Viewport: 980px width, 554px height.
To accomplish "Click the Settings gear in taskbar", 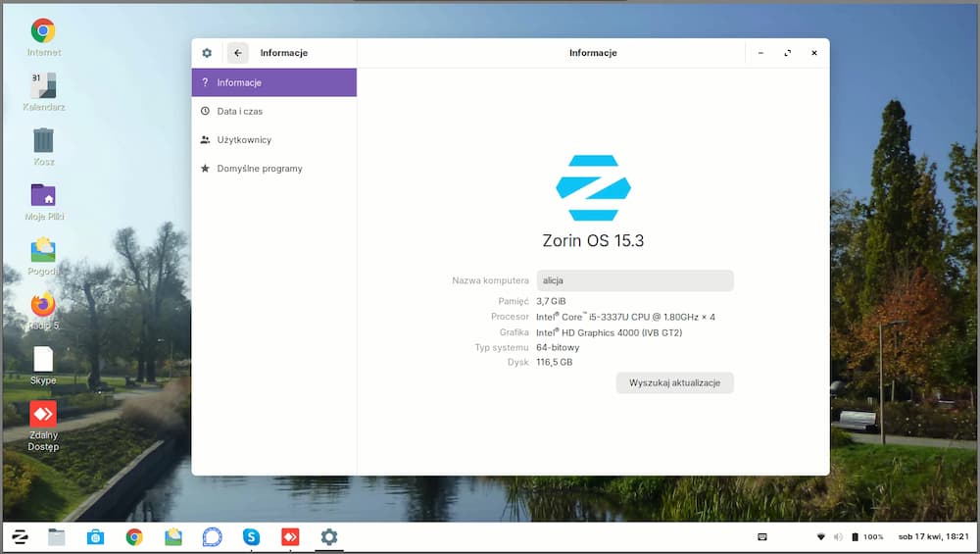I will pyautogui.click(x=328, y=536).
